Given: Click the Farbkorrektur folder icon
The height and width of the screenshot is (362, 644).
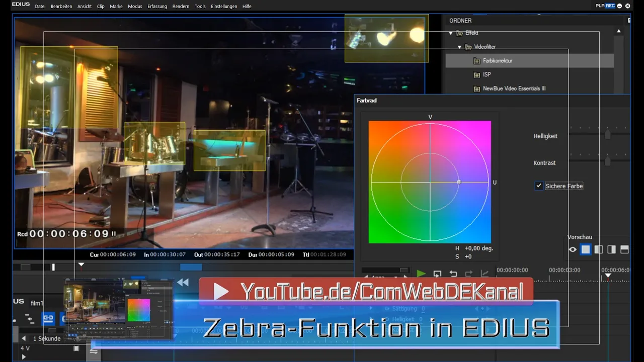Looking at the screenshot, I should pyautogui.click(x=477, y=61).
